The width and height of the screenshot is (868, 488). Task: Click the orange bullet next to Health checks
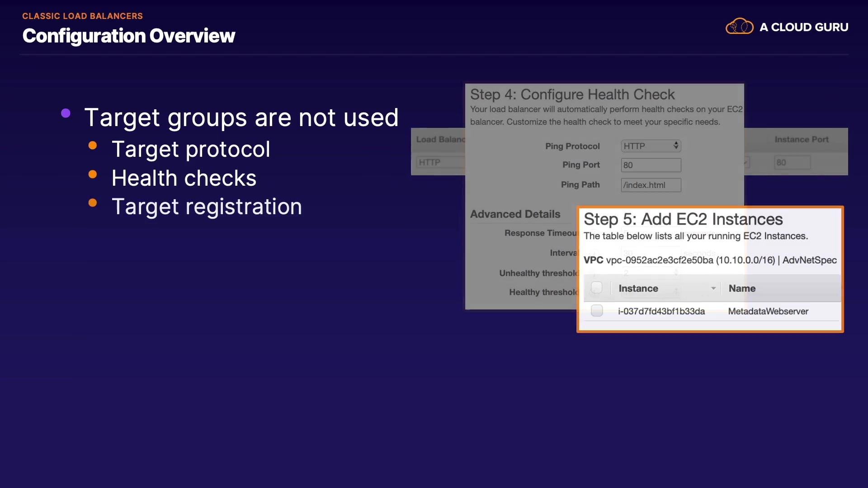coord(93,174)
